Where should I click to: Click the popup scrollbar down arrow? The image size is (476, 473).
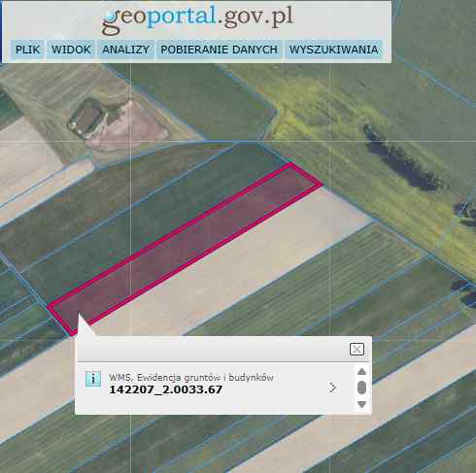point(361,404)
